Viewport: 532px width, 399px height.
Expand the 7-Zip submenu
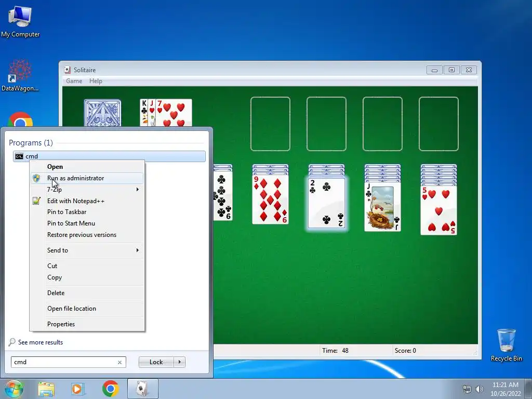(87, 189)
